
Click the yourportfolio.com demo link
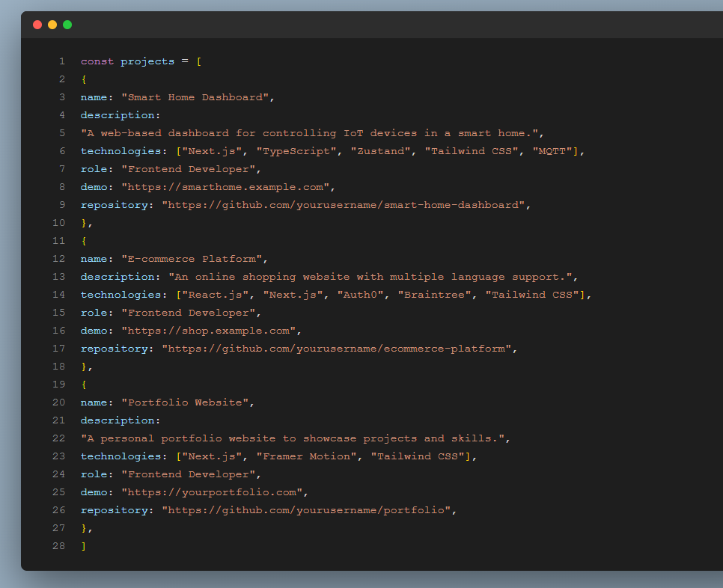coord(215,492)
